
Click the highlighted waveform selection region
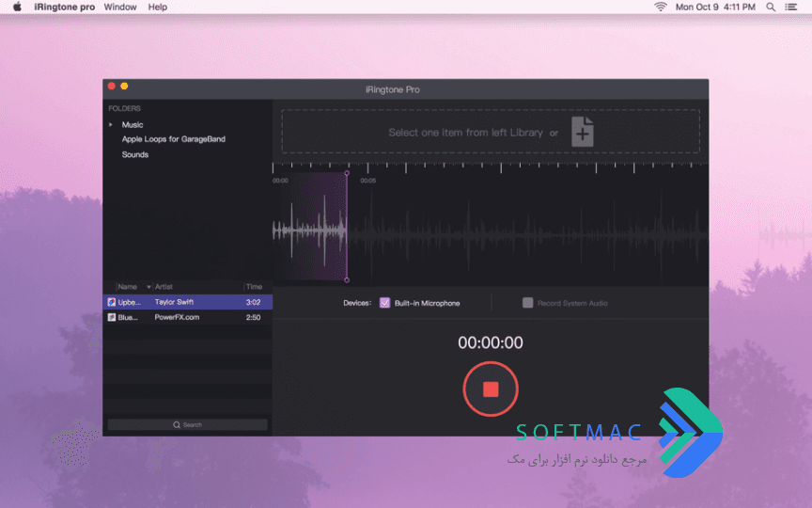coord(310,227)
